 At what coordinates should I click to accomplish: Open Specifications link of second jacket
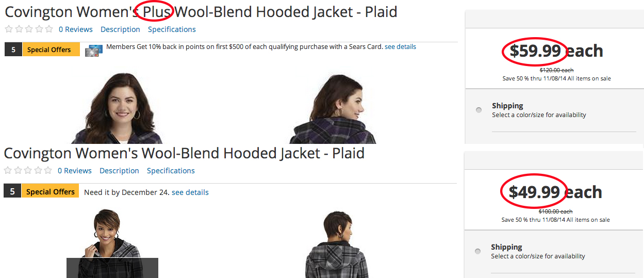171,171
